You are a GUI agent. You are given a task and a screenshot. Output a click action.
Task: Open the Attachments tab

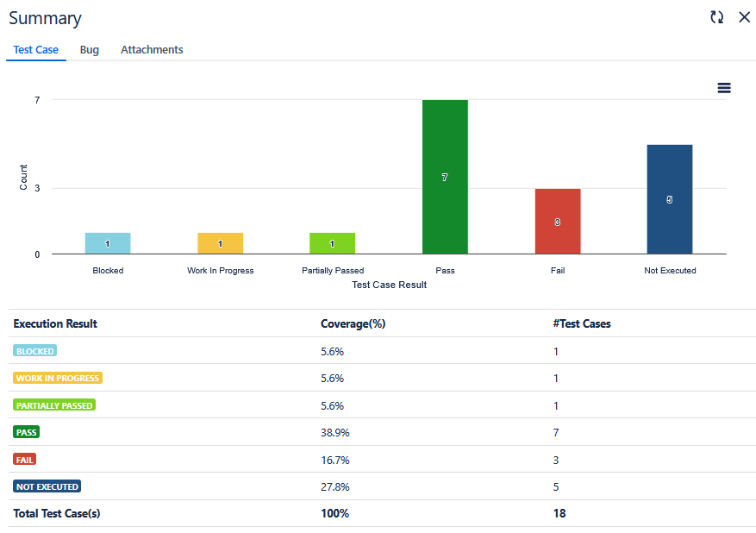click(x=152, y=49)
